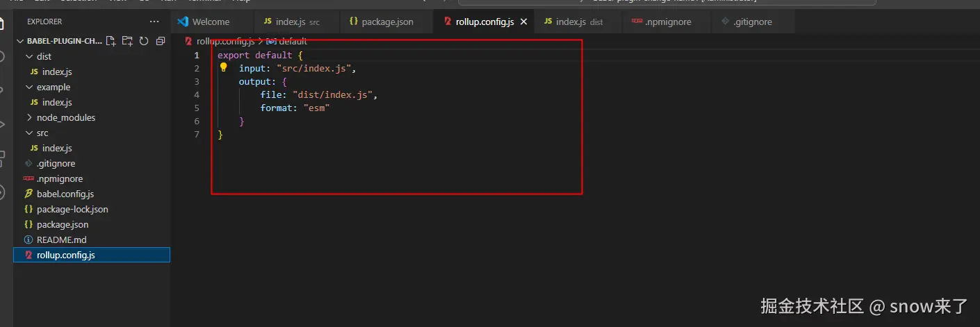Open README.md in the file tree
The height and width of the screenshot is (327, 980).
[x=92, y=240]
